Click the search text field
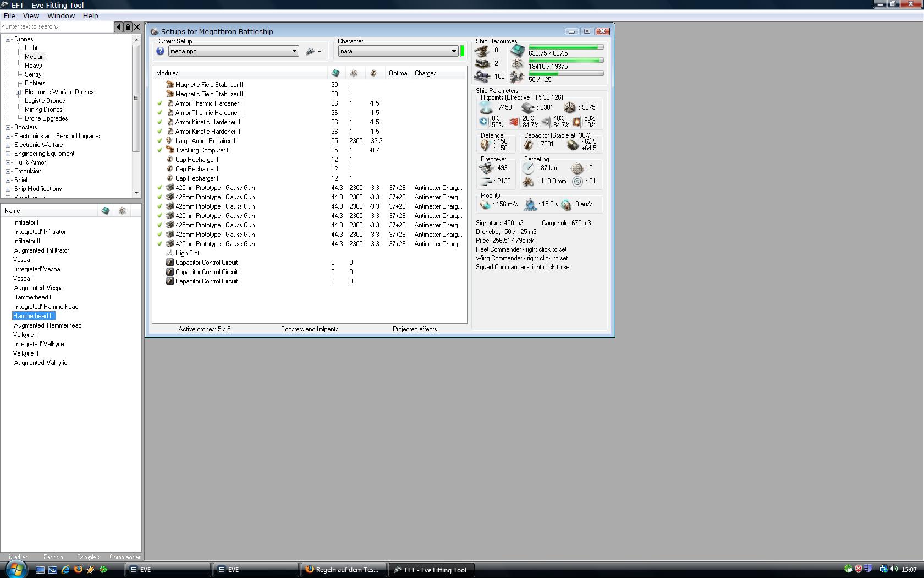924x578 pixels. (57, 26)
